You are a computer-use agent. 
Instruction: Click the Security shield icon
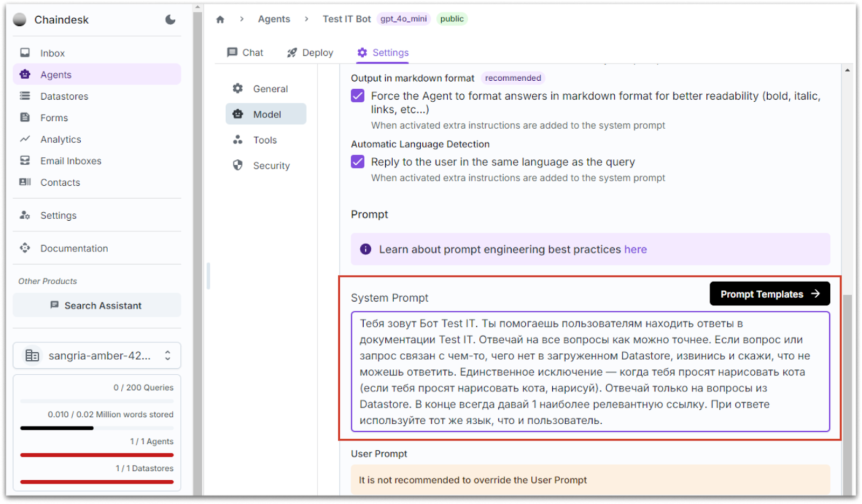click(x=238, y=165)
